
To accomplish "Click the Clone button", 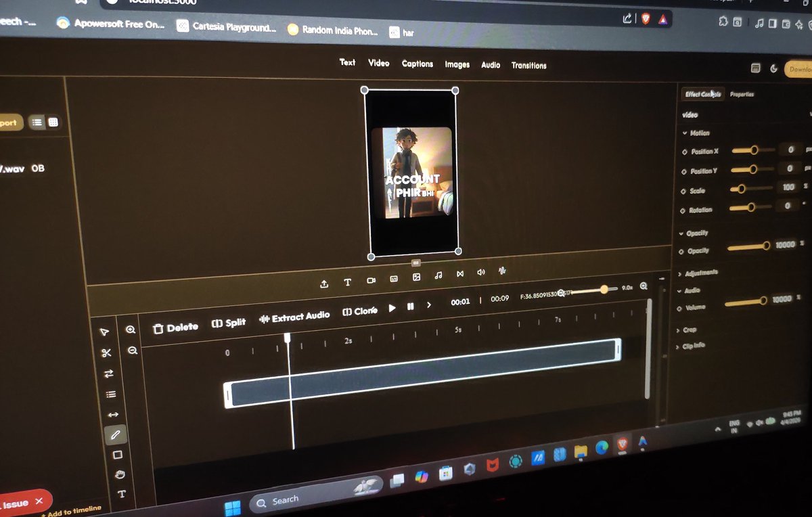I will [x=359, y=311].
